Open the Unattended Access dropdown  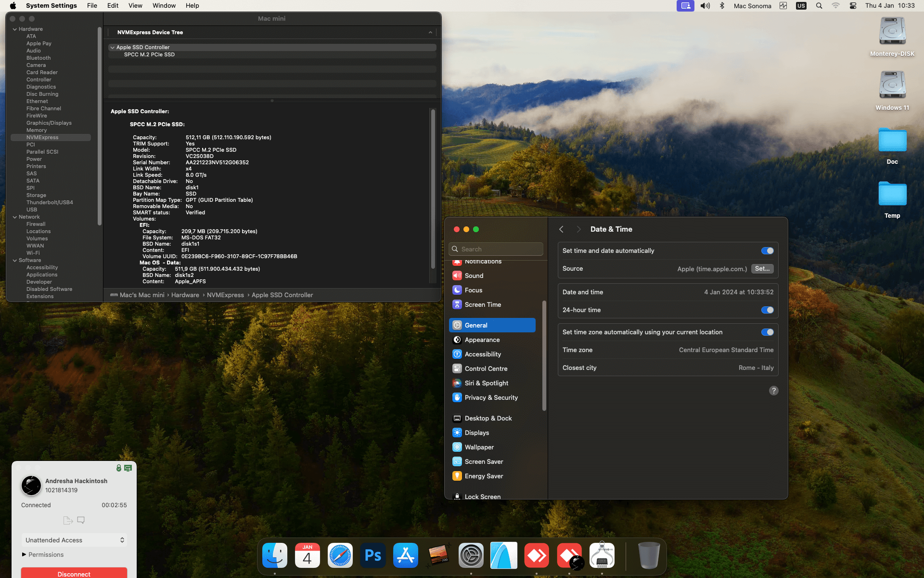click(74, 540)
